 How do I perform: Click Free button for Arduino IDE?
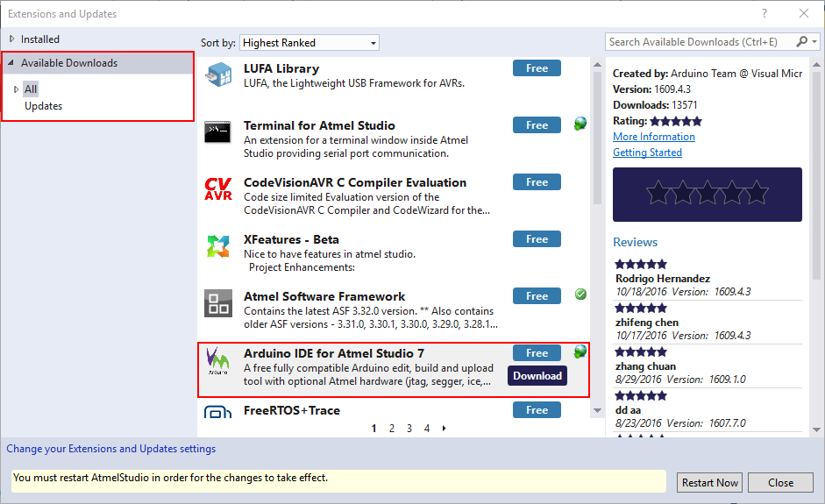(x=537, y=353)
